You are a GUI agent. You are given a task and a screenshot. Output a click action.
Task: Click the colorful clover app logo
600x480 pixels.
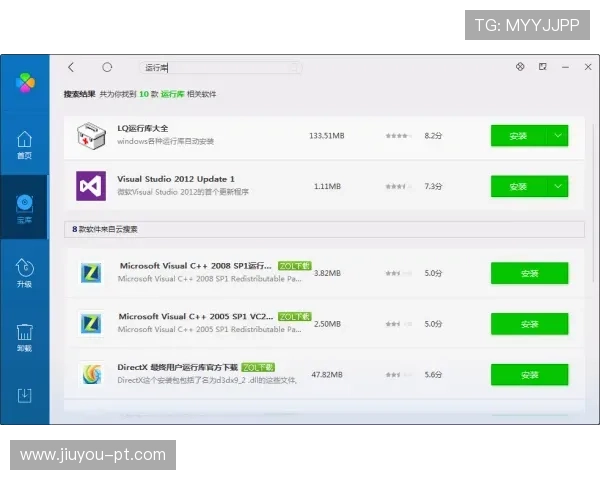pos(24,83)
